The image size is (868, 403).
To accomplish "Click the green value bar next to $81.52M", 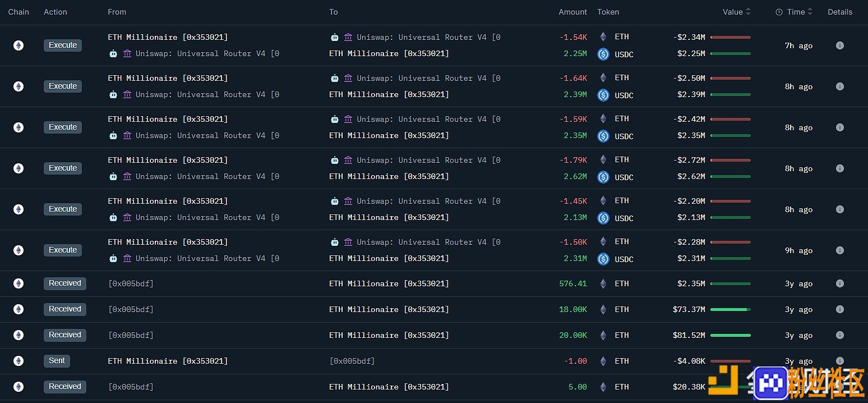I will [730, 335].
